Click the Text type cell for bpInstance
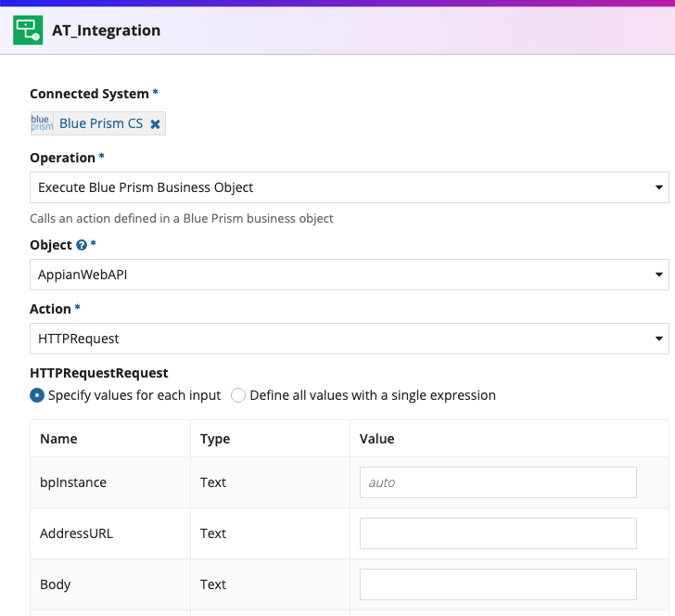The height and width of the screenshot is (616, 675). pyautogui.click(x=270, y=482)
